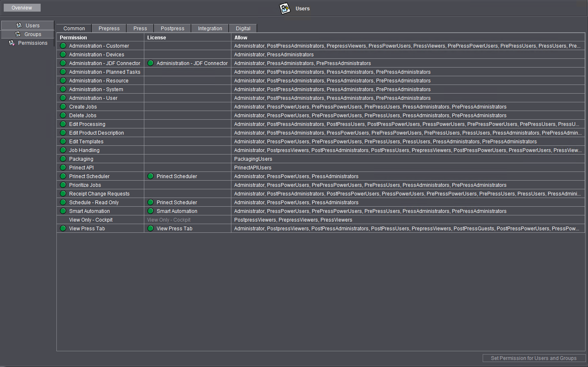This screenshot has width=588, height=367.
Task: Select the Smart Automation permission name
Action: pos(90,211)
